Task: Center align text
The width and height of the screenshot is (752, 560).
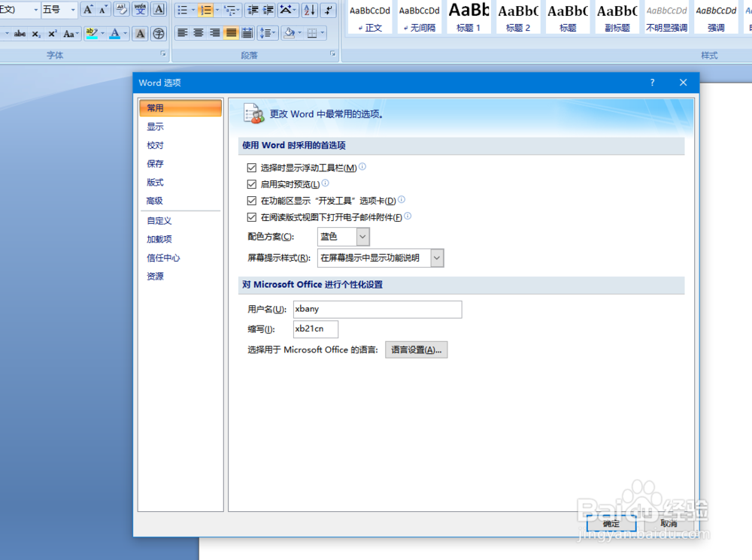Action: pyautogui.click(x=199, y=33)
